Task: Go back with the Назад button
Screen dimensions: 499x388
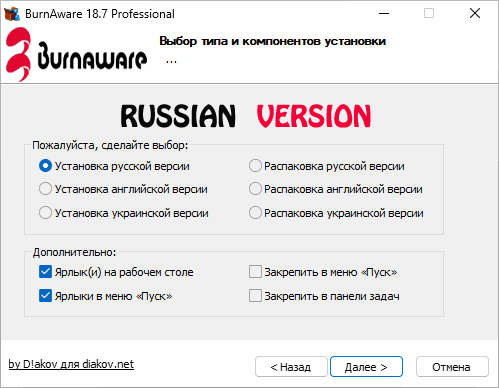Action: tap(291, 367)
